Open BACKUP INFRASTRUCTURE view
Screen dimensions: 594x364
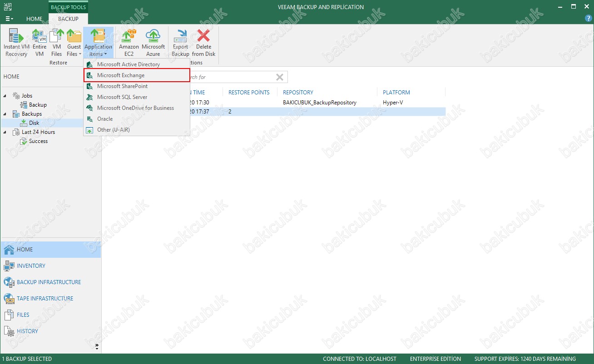50,282
